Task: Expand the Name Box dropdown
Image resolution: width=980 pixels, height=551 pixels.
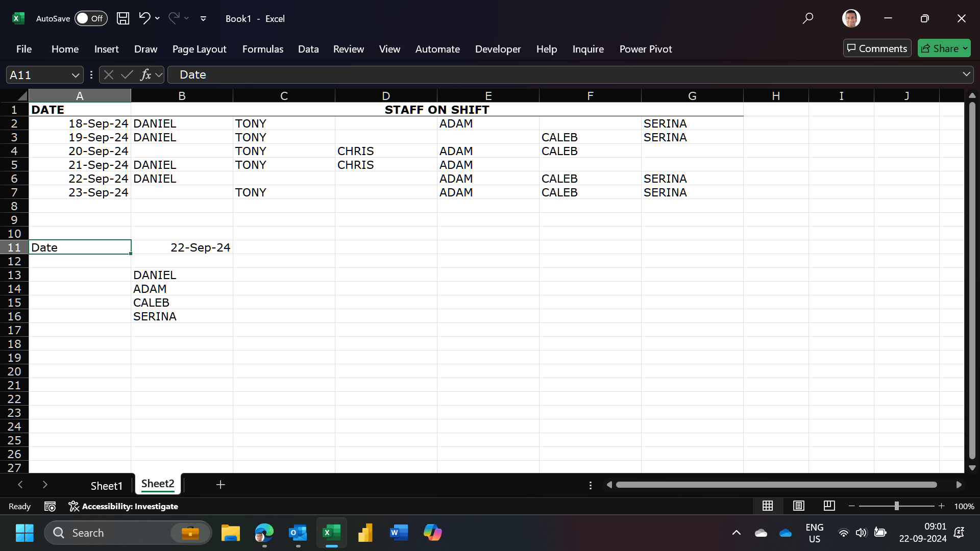Action: (x=76, y=76)
